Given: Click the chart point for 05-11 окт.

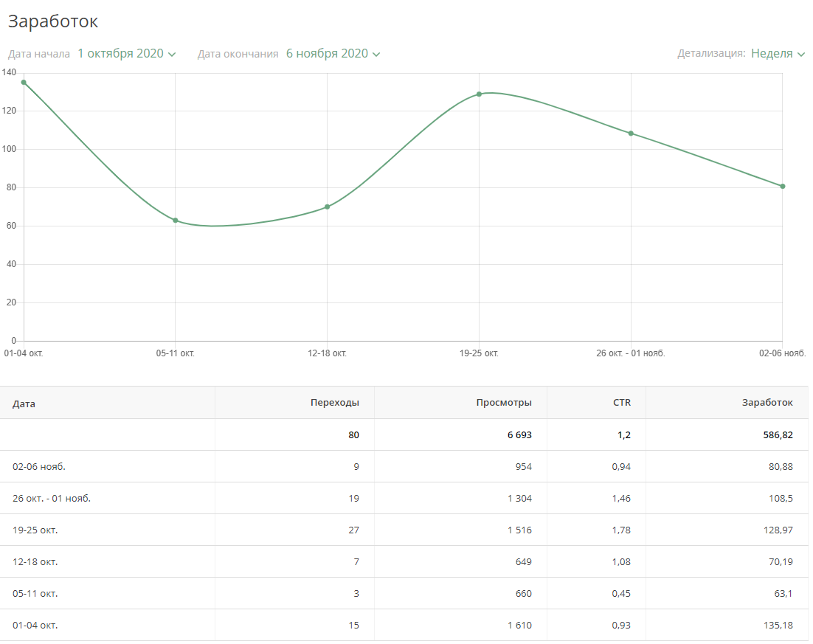Looking at the screenshot, I should pos(176,221).
